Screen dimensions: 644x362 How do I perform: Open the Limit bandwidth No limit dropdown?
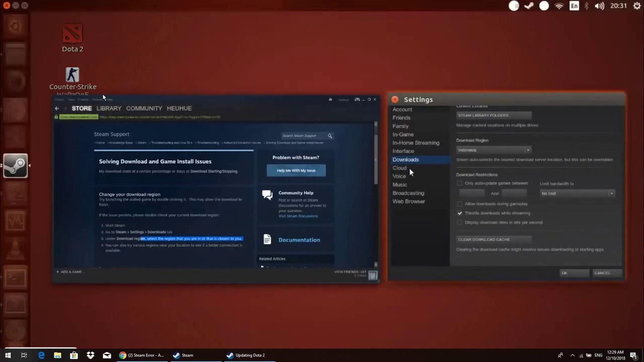coord(577,193)
